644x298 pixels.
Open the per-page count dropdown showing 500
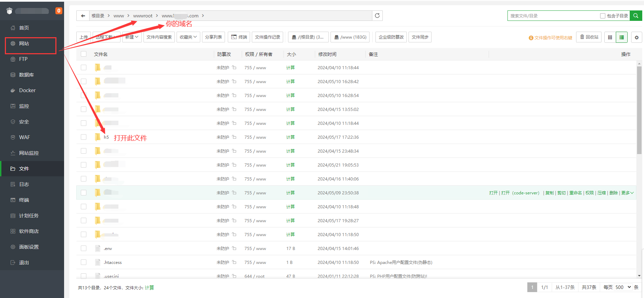[x=623, y=287]
